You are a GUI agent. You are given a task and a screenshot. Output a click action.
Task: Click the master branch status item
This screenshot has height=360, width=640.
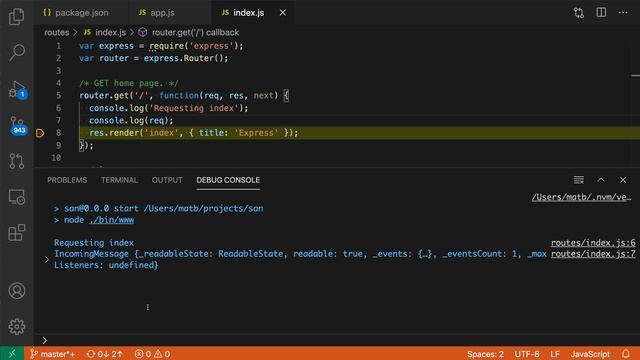[52, 353]
